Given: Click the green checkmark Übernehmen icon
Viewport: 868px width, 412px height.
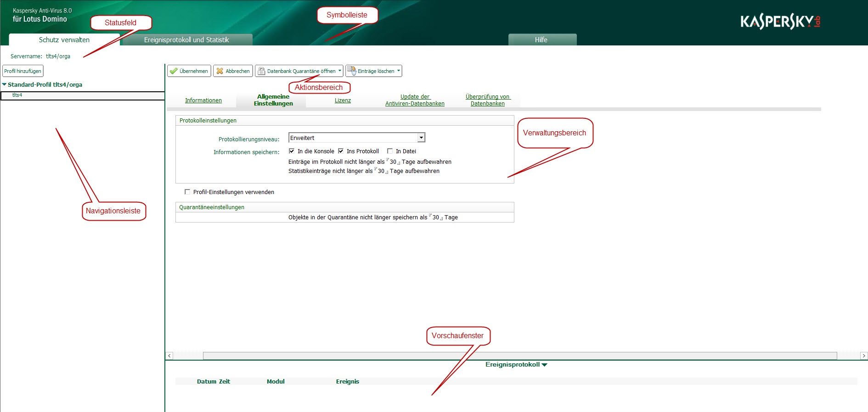Looking at the screenshot, I should coord(174,71).
